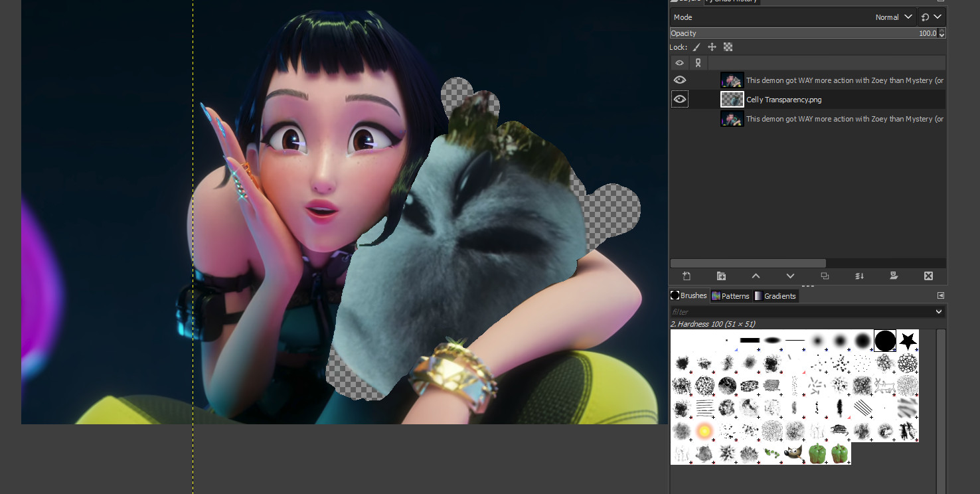Toggle the lock alpha channel checkerboard
980x494 pixels.
point(728,47)
